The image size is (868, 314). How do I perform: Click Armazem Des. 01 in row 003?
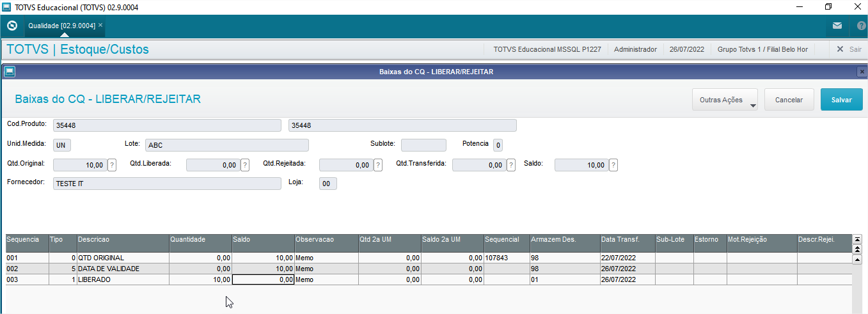tap(565, 279)
